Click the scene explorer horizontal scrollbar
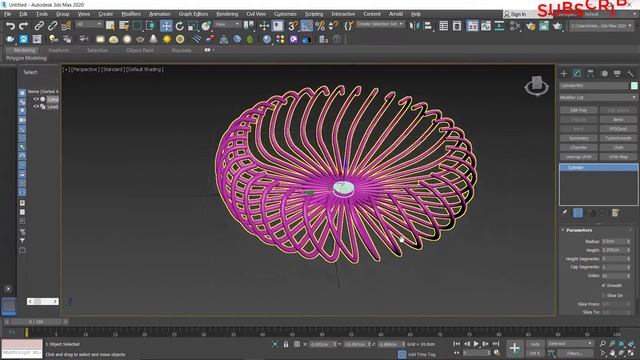The image size is (640, 360). (43, 301)
